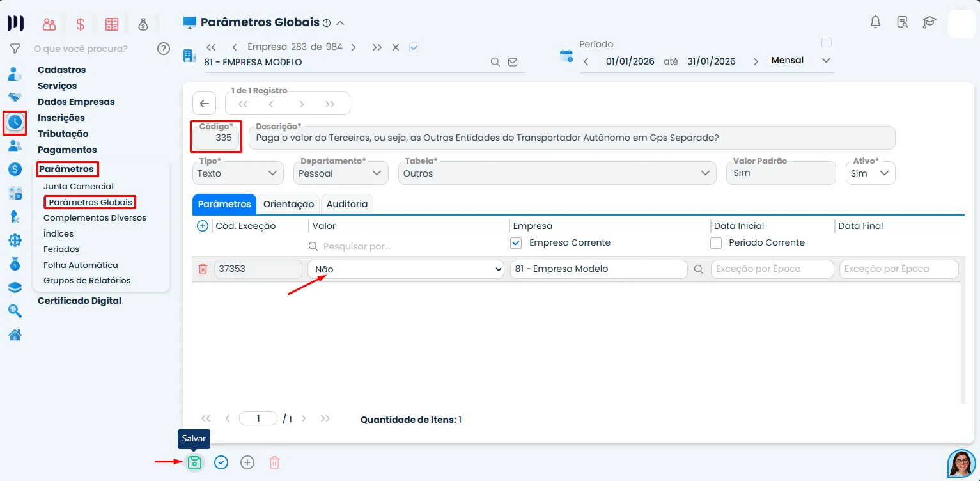Image resolution: width=980 pixels, height=481 pixels.
Task: Open the dollar sign module icon
Action: click(81, 24)
